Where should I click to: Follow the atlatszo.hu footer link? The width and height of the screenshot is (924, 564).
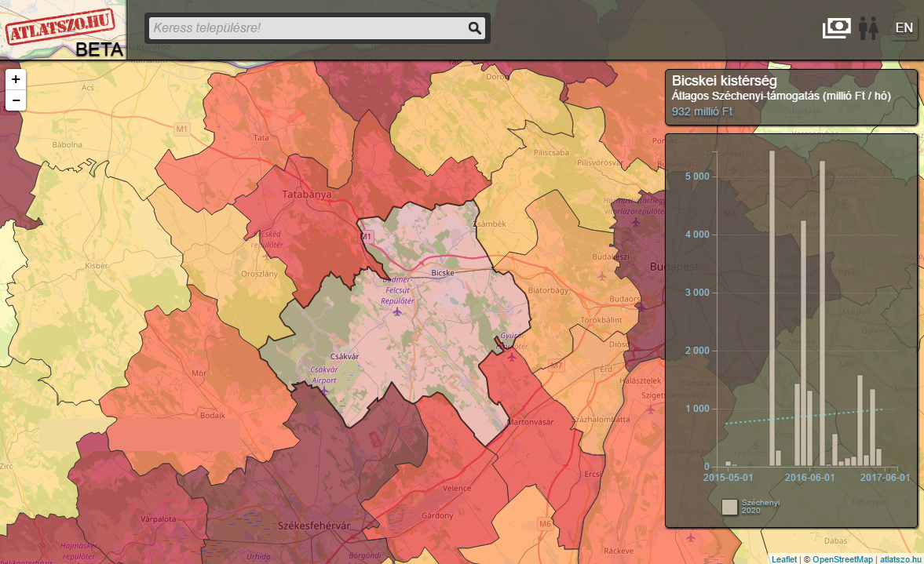tap(900, 559)
